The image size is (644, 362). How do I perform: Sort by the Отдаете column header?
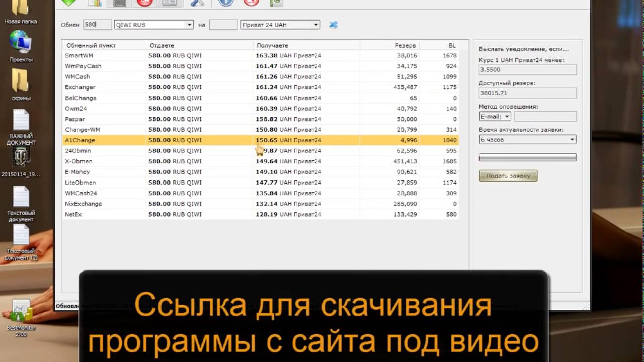click(x=199, y=45)
